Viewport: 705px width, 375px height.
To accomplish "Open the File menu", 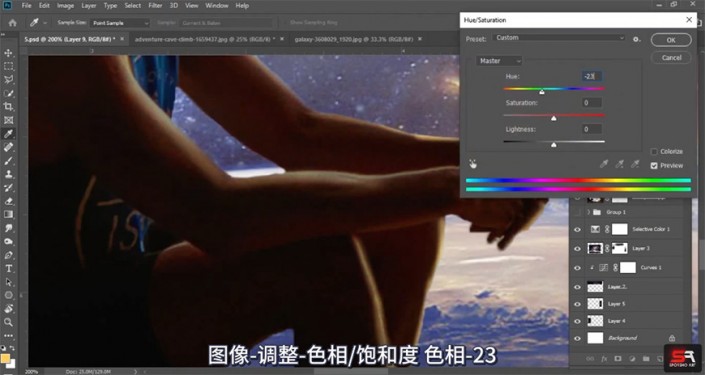I will (x=27, y=6).
